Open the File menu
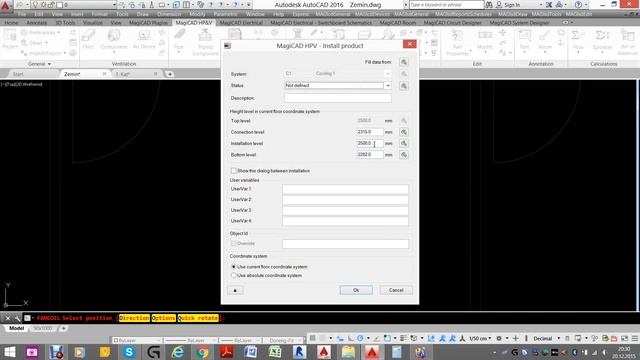640x360 pixels. [x=22, y=14]
